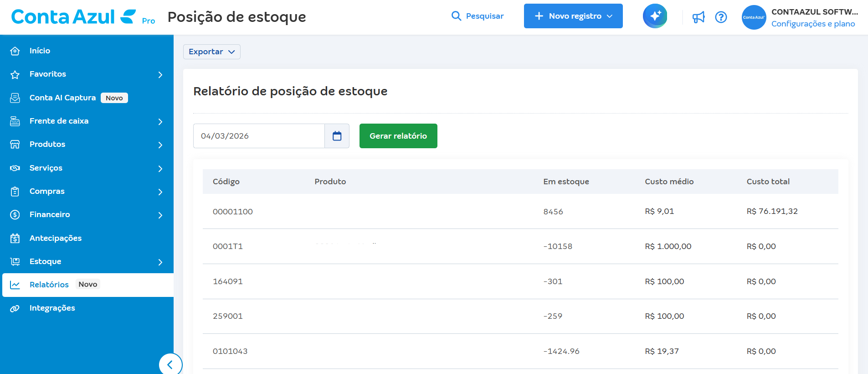The width and height of the screenshot is (868, 374).
Task: Click the megaphone announcements icon
Action: point(698,17)
